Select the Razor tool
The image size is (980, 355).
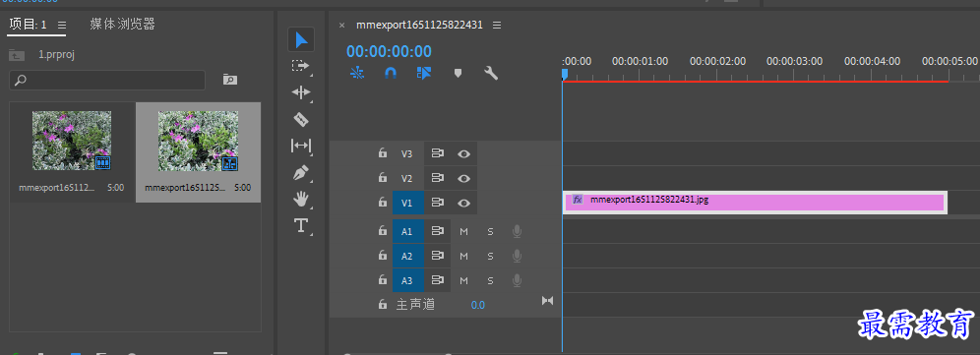(x=301, y=119)
